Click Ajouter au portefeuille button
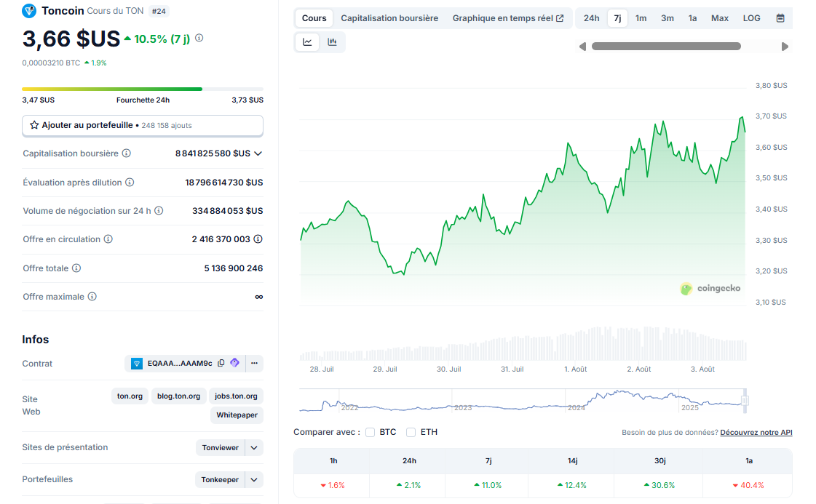The image size is (816, 504). (x=143, y=125)
